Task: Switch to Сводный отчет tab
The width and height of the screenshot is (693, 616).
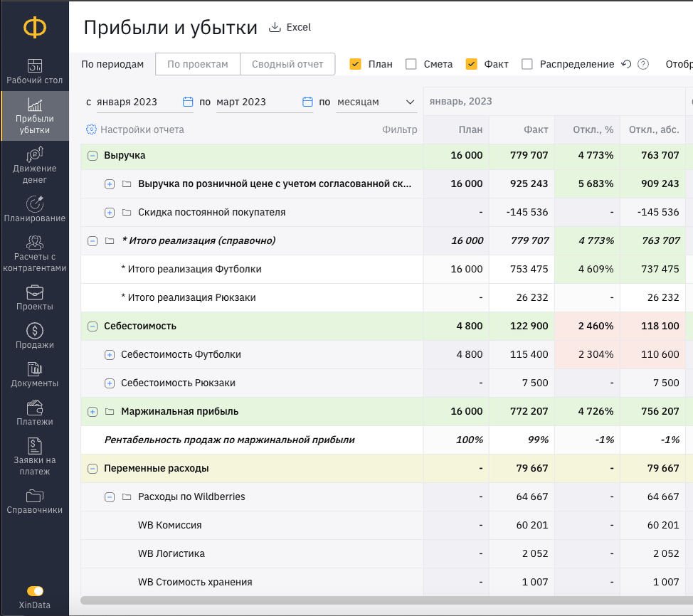Action: click(287, 64)
